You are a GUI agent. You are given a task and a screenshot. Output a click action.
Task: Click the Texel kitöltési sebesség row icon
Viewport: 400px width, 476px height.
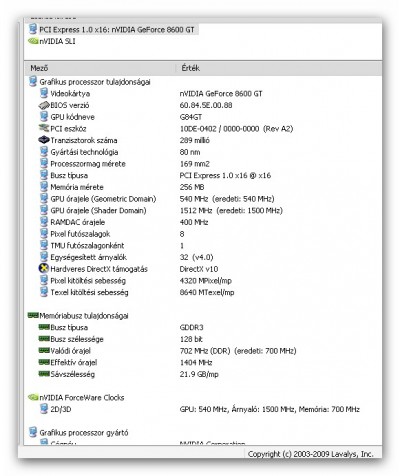click(x=44, y=292)
